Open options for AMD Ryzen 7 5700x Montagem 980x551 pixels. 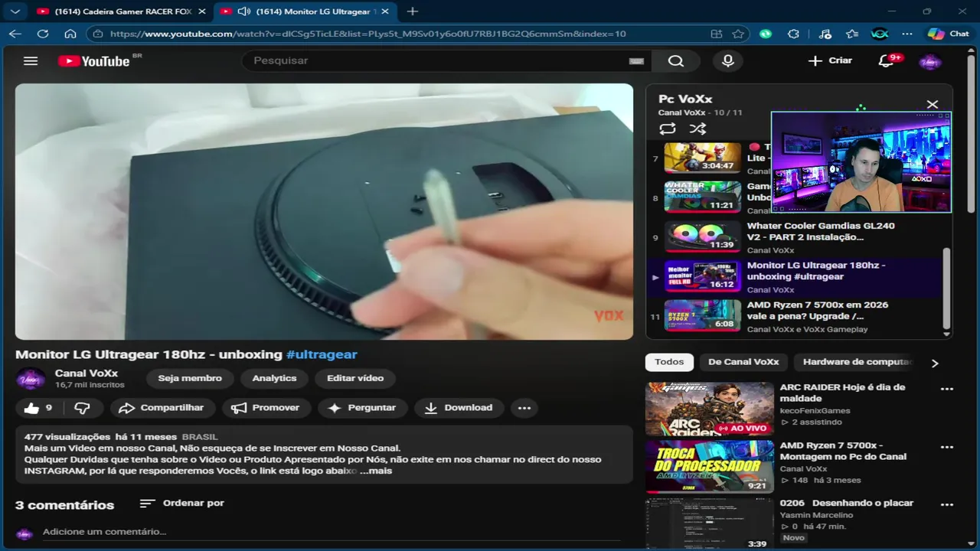point(947,447)
